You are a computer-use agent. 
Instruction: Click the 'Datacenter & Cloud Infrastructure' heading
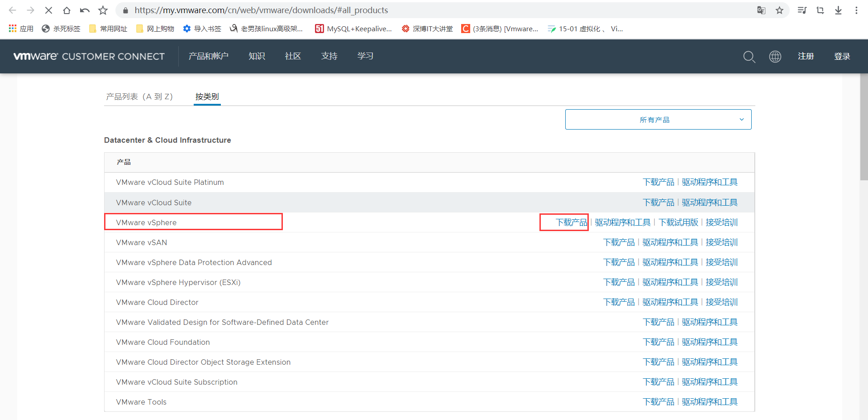(167, 140)
